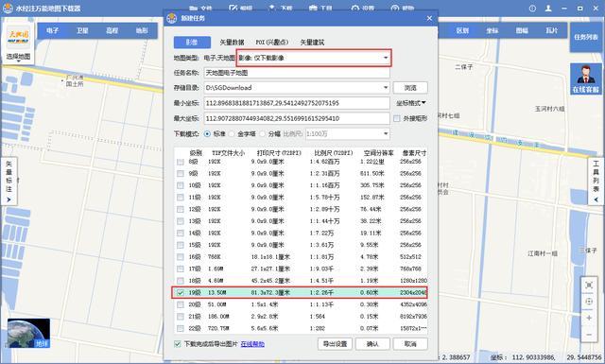Image resolution: width=605 pixels, height=364 pixels.
Task: Open the 坐标 toolbar item
Action: click(493, 30)
